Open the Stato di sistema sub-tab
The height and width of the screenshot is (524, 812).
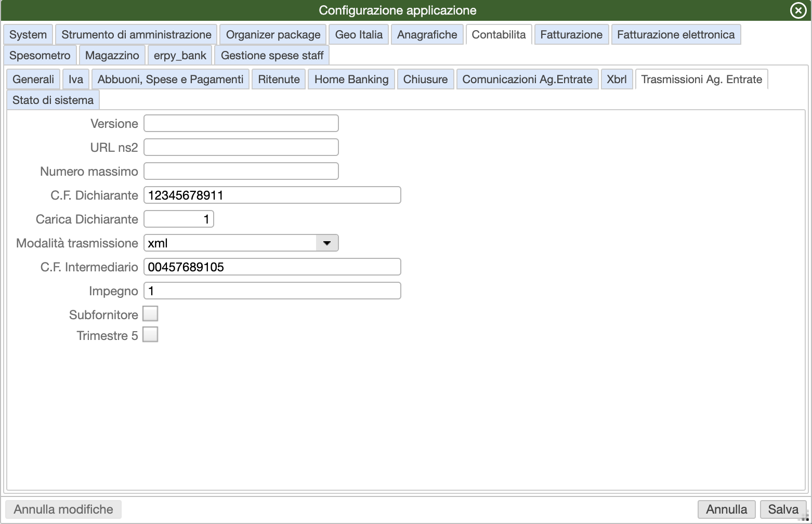[x=53, y=100]
